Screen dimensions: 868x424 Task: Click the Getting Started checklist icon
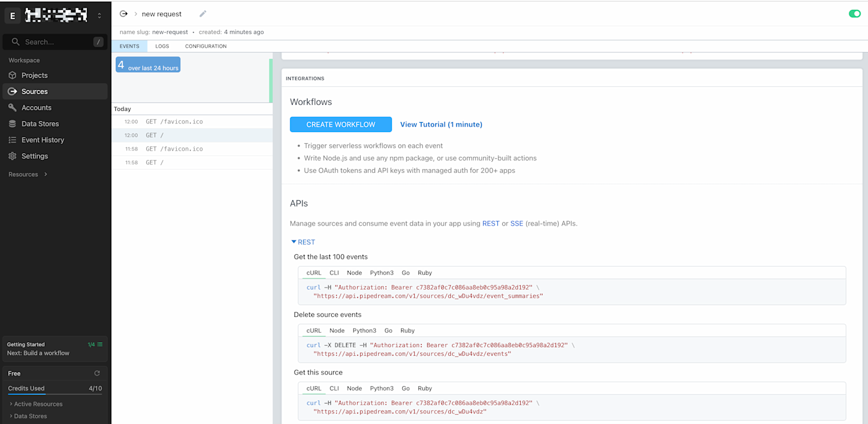pos(100,344)
